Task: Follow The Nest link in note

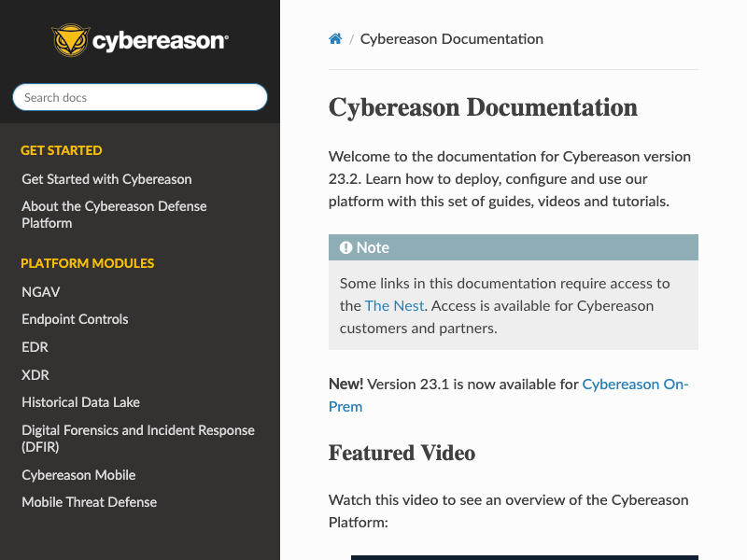Action: pos(394,306)
